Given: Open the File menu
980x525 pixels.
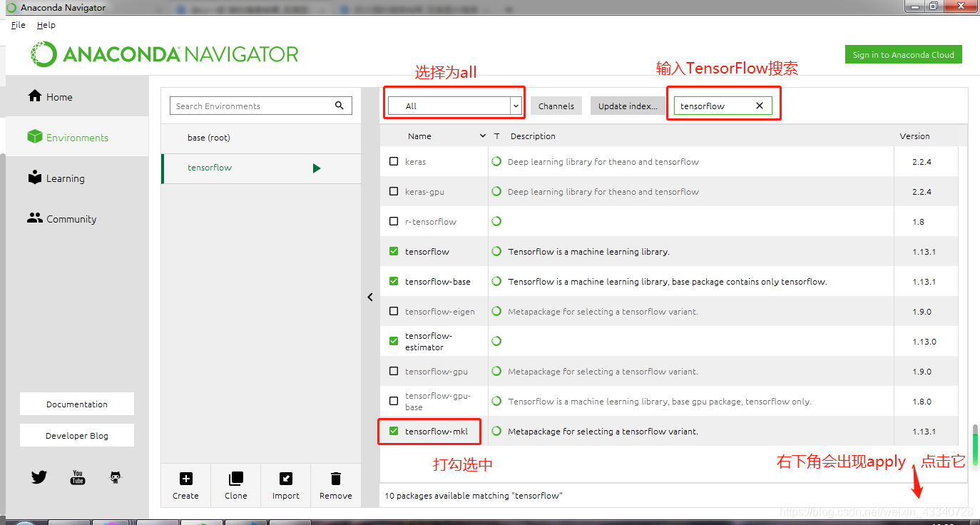Looking at the screenshot, I should (19, 25).
